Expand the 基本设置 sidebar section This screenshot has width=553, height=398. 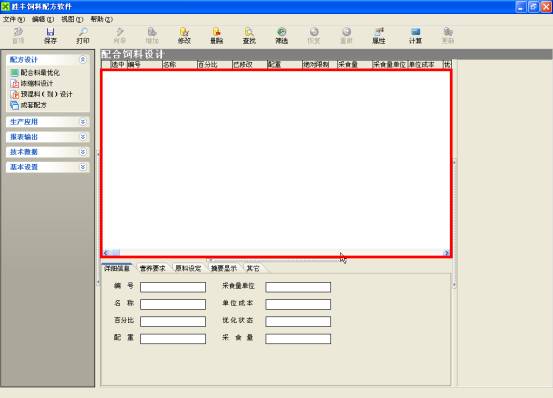[x=83, y=167]
